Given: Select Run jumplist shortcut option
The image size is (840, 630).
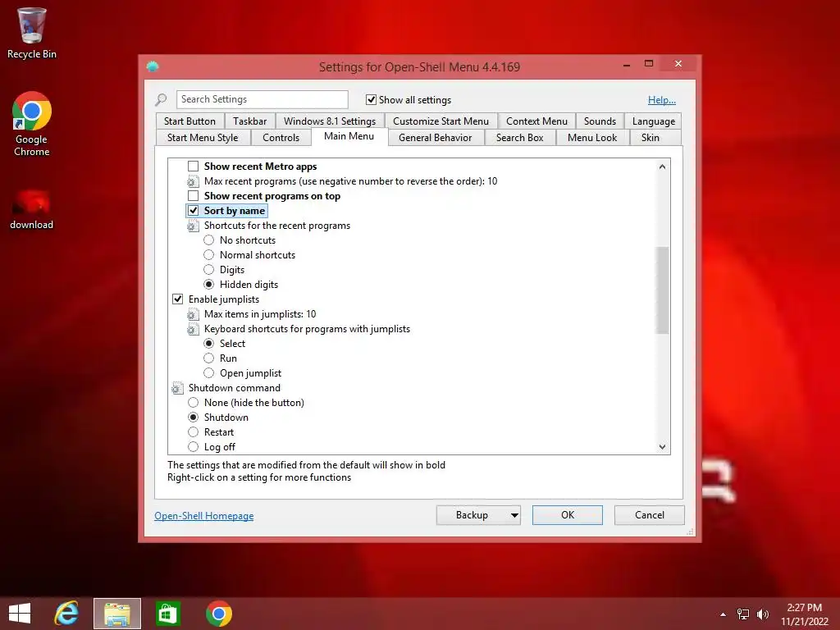Looking at the screenshot, I should point(208,358).
